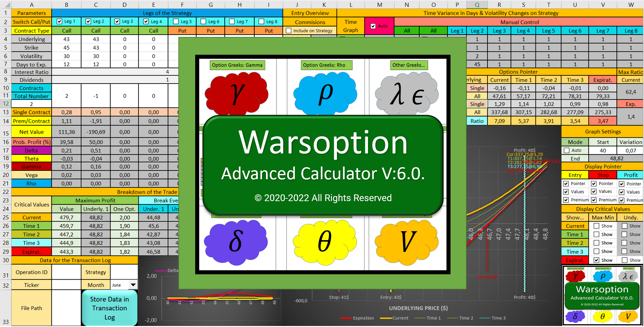The width and height of the screenshot is (644, 327).
Task: Click the purple delta cloud icon
Action: click(236, 242)
